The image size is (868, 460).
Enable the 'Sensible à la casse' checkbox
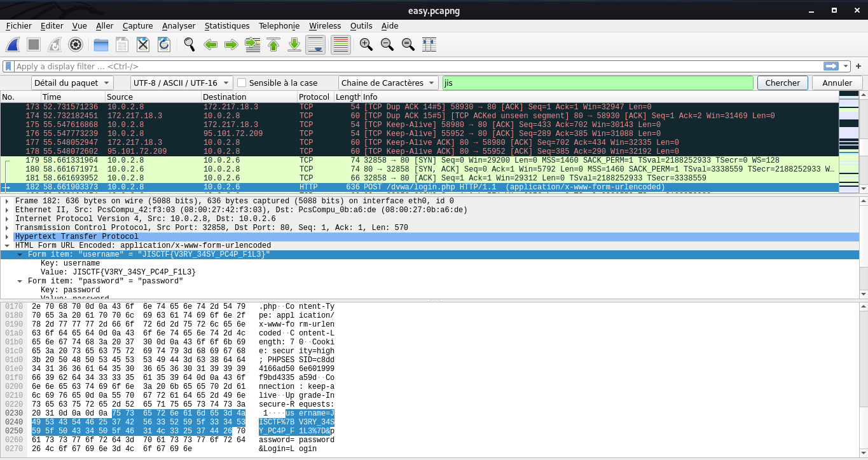(242, 83)
